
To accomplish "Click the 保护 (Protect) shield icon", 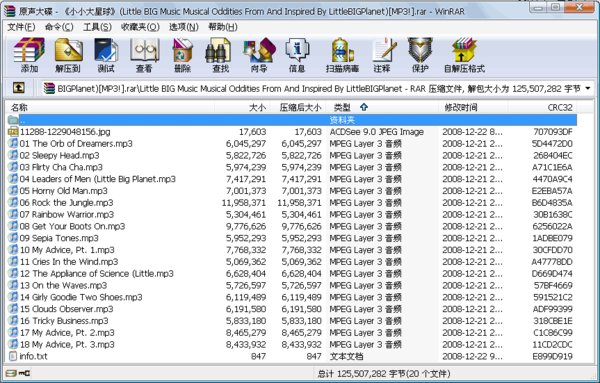I will (x=420, y=55).
